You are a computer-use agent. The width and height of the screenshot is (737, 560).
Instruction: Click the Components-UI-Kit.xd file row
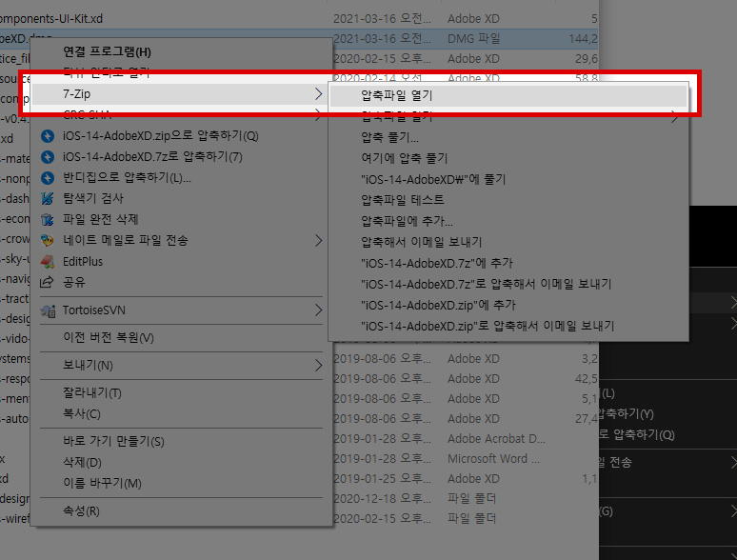pos(299,19)
